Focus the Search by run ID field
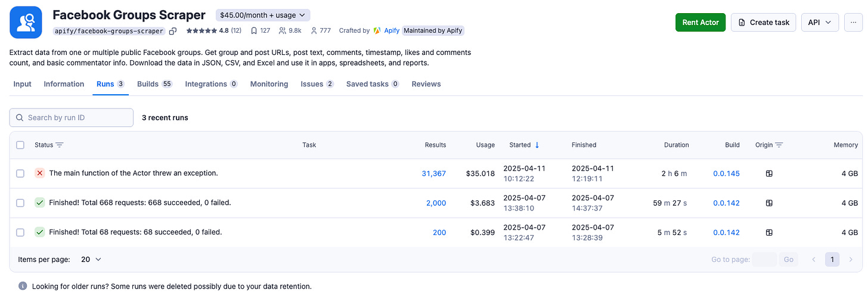The image size is (868, 303). coord(72,118)
